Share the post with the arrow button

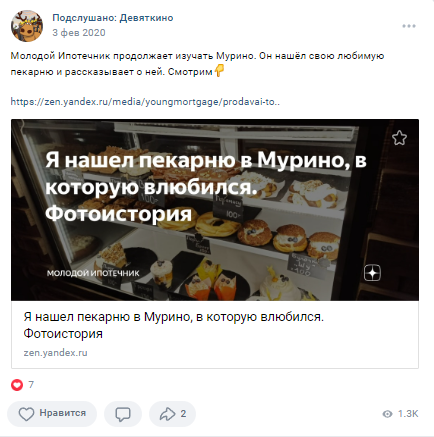pos(172,414)
